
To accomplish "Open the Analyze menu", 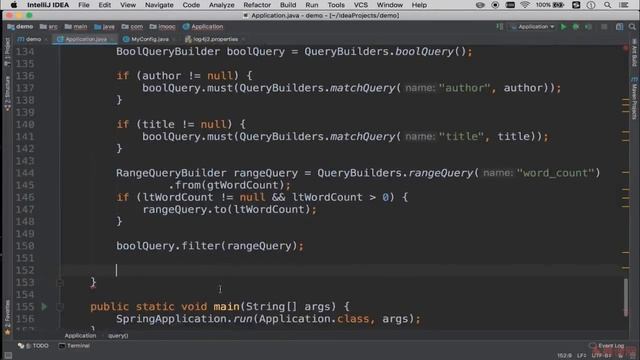I will click(222, 5).
